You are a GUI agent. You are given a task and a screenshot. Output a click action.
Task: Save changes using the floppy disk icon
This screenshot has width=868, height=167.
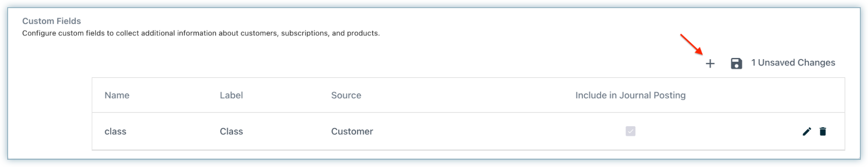(x=736, y=63)
